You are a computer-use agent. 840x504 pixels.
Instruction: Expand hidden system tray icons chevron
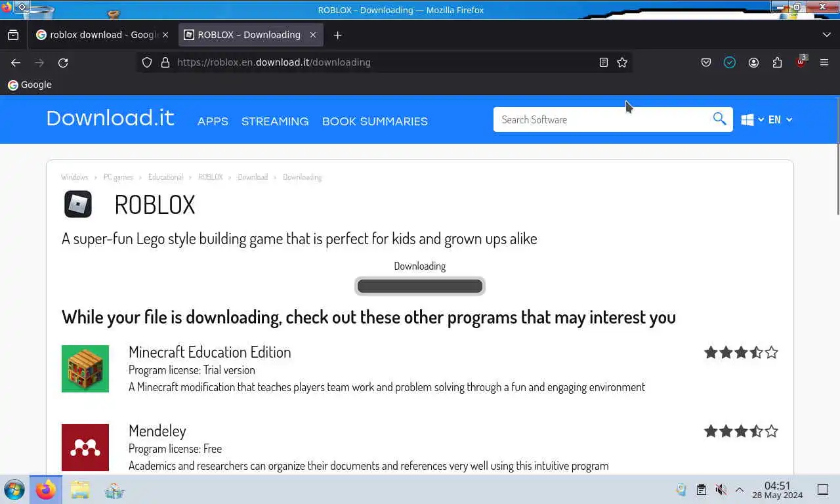pos(740,490)
